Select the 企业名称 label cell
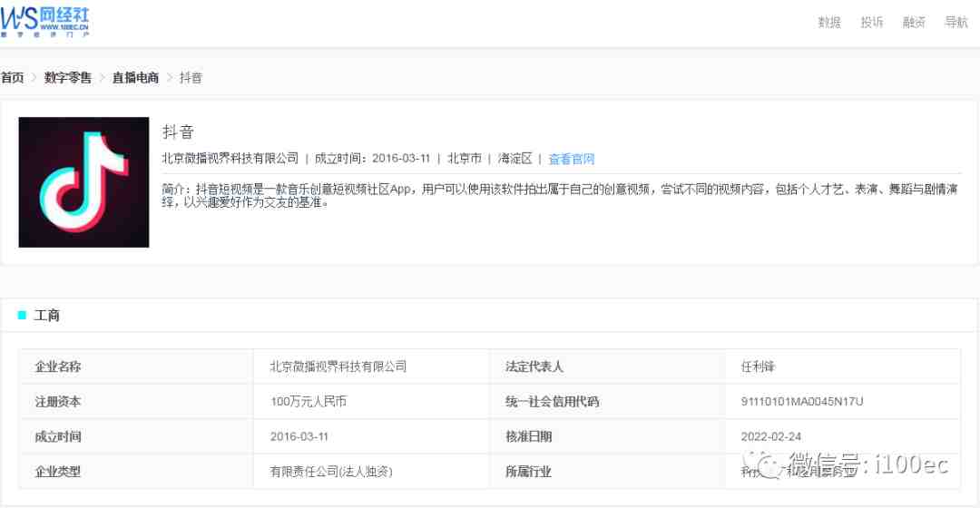The height and width of the screenshot is (508, 980). pyautogui.click(x=136, y=366)
